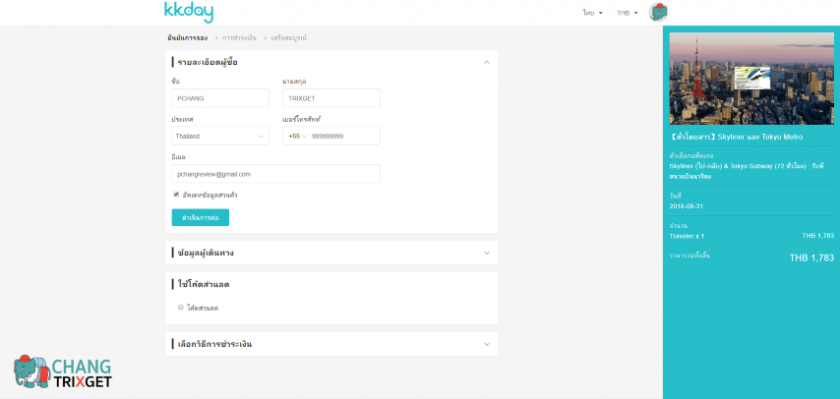
Task: Click the kkday logo
Action: [189, 12]
